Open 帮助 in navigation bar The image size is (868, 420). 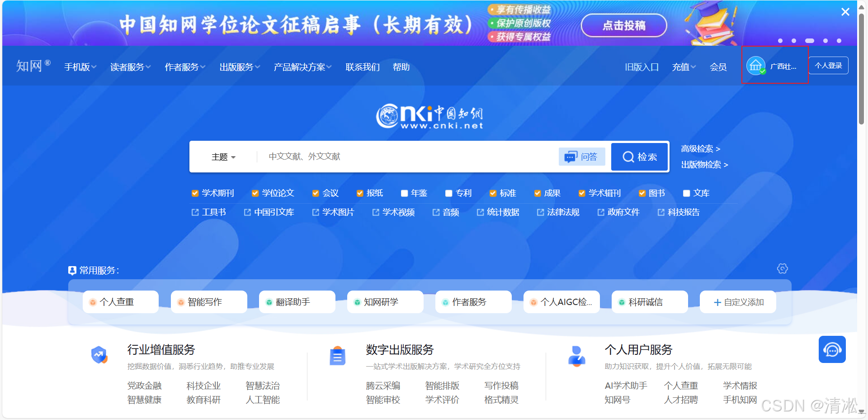401,67
